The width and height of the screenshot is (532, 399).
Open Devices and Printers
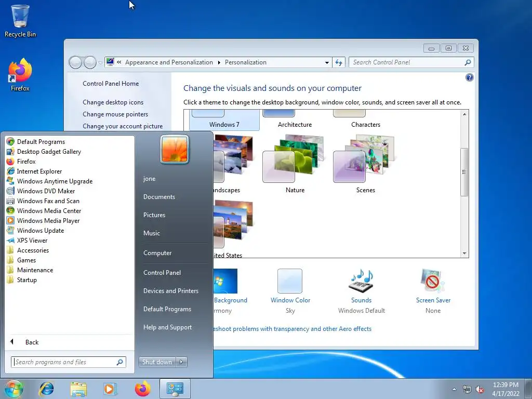click(x=170, y=291)
